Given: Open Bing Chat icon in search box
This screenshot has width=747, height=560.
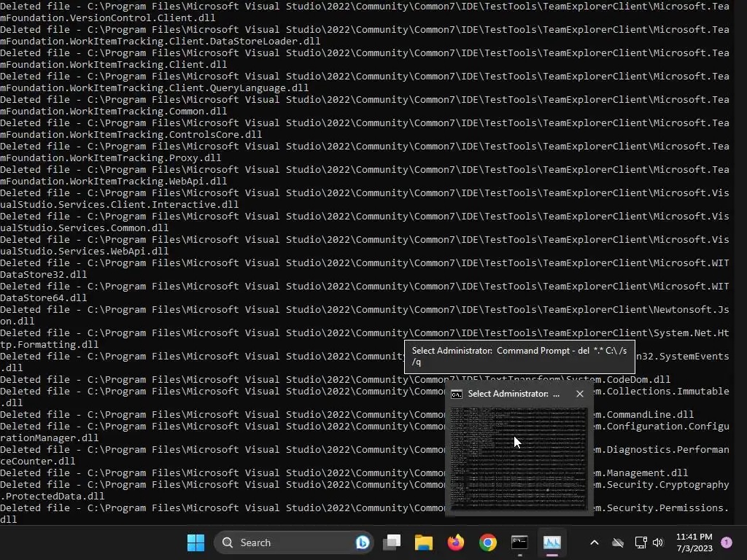Looking at the screenshot, I should coord(362,542).
